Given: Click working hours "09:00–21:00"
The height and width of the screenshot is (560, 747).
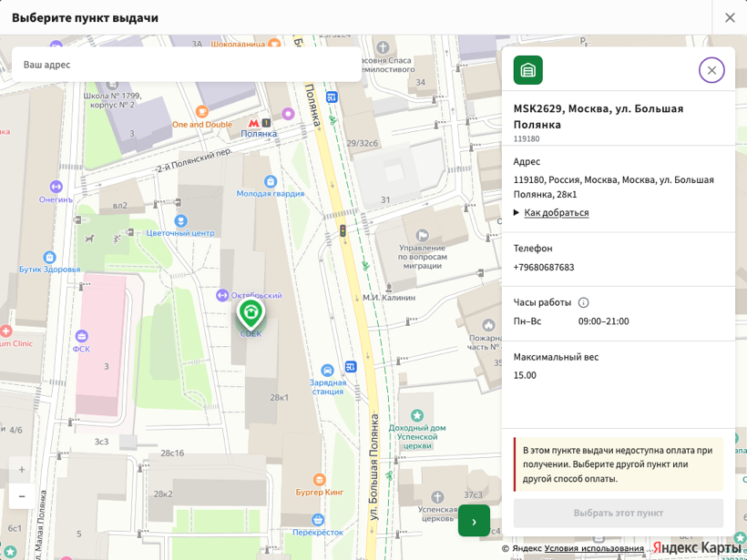Looking at the screenshot, I should point(604,321).
